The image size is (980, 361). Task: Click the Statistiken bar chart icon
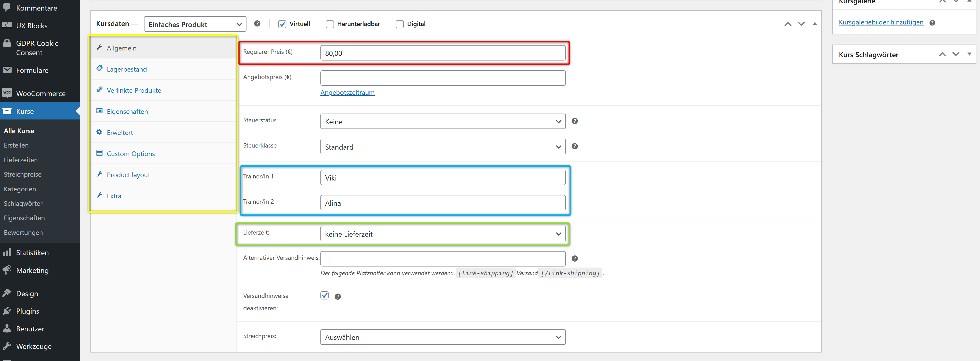click(x=7, y=252)
